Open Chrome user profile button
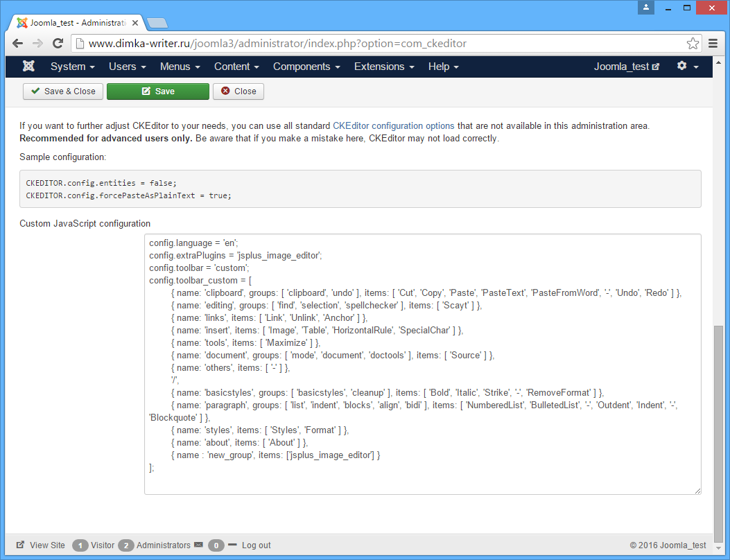This screenshot has width=730, height=560. pyautogui.click(x=646, y=8)
